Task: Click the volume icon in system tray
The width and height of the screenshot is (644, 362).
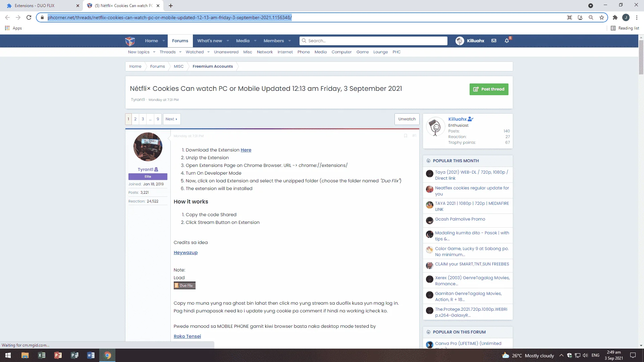Action: [x=585, y=355]
